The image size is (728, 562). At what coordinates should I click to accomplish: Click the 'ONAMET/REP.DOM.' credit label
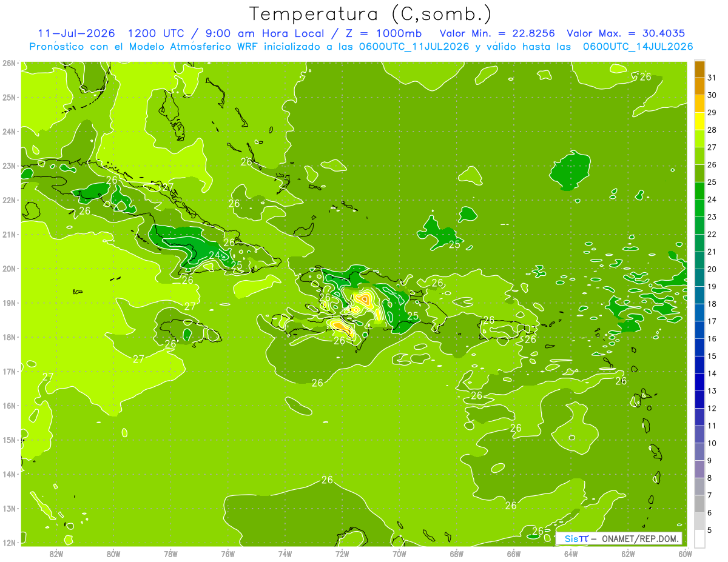[640, 538]
